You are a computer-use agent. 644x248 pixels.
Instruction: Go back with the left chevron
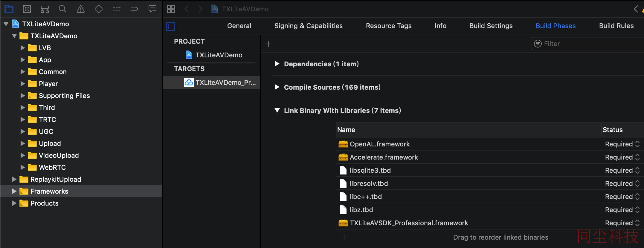tap(187, 9)
